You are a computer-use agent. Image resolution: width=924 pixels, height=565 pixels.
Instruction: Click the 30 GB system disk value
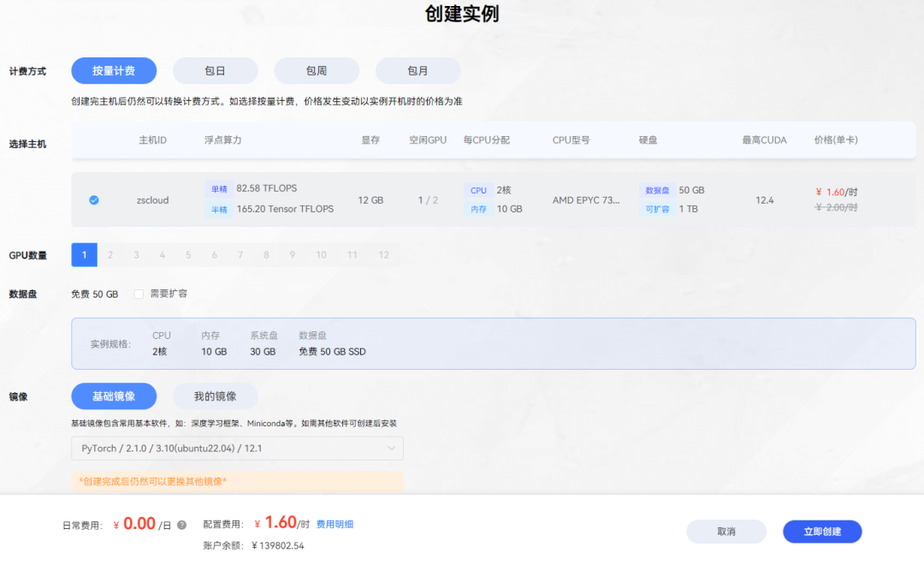263,352
